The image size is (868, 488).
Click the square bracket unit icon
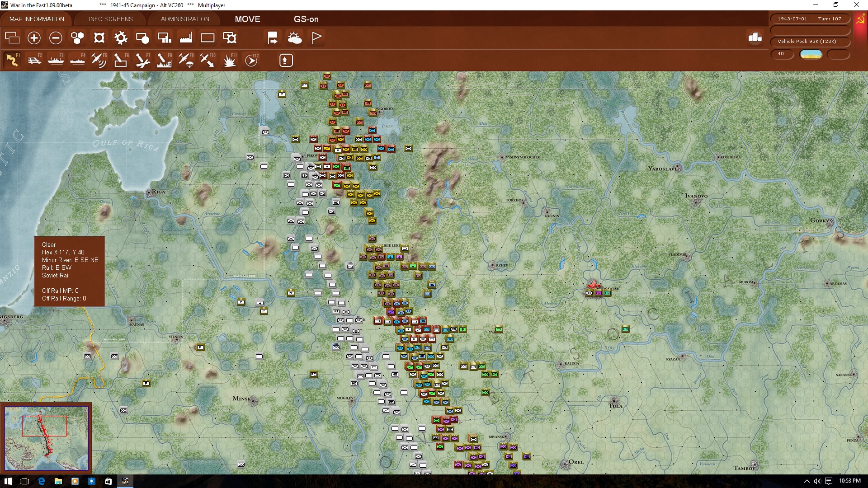tap(99, 38)
